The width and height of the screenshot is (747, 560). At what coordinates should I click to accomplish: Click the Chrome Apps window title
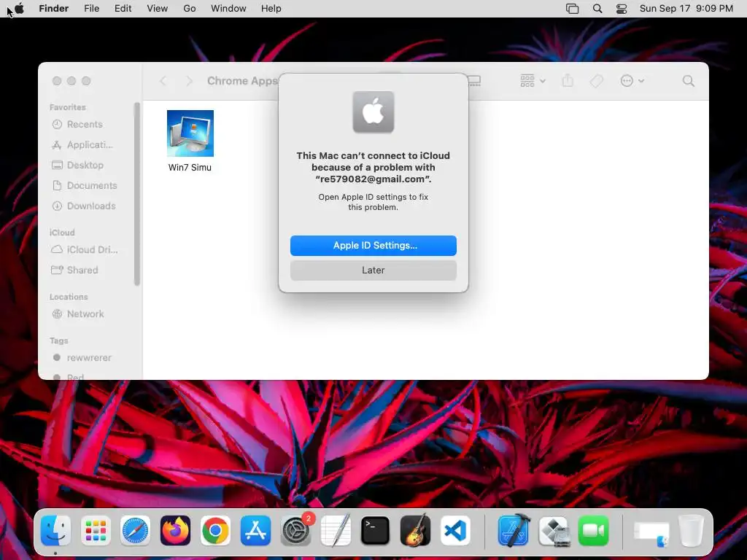click(x=242, y=81)
